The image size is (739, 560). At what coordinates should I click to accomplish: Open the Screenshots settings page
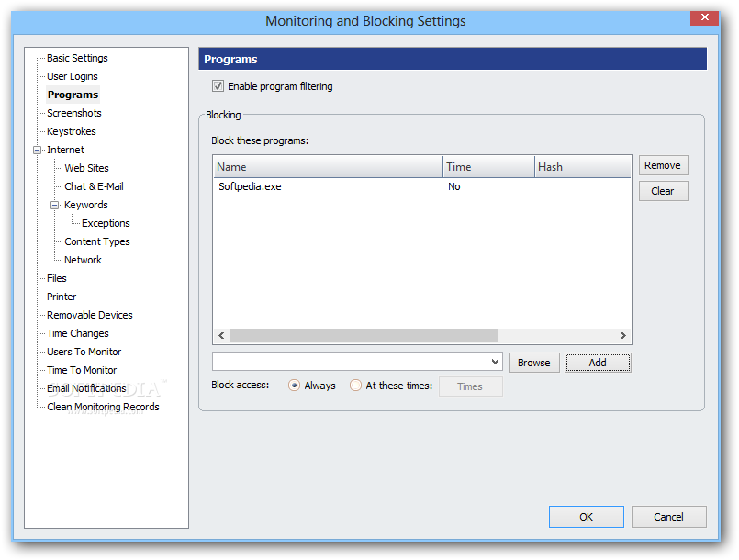pos(74,113)
